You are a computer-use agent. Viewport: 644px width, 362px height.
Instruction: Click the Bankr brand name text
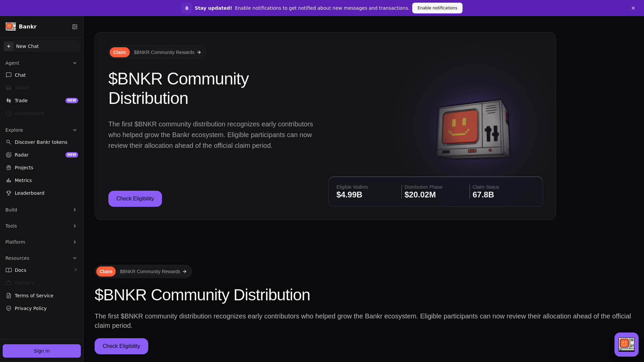(28, 26)
